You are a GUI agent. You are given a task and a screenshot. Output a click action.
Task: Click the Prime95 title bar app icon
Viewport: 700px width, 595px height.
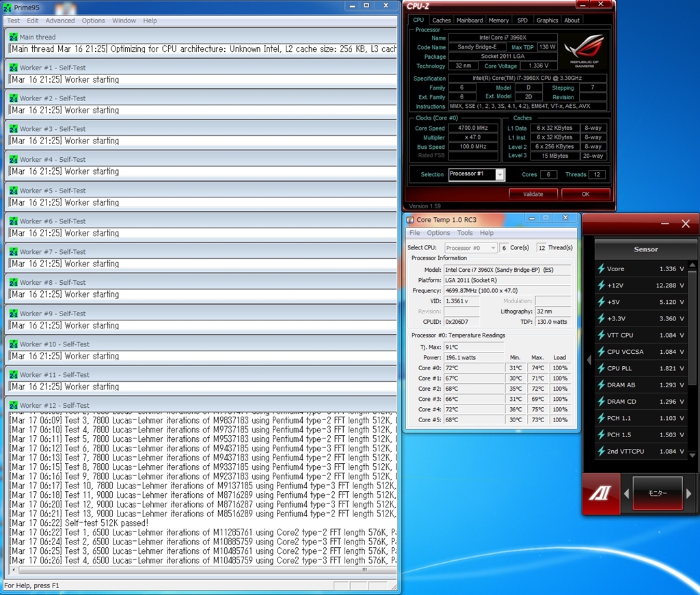[x=8, y=7]
